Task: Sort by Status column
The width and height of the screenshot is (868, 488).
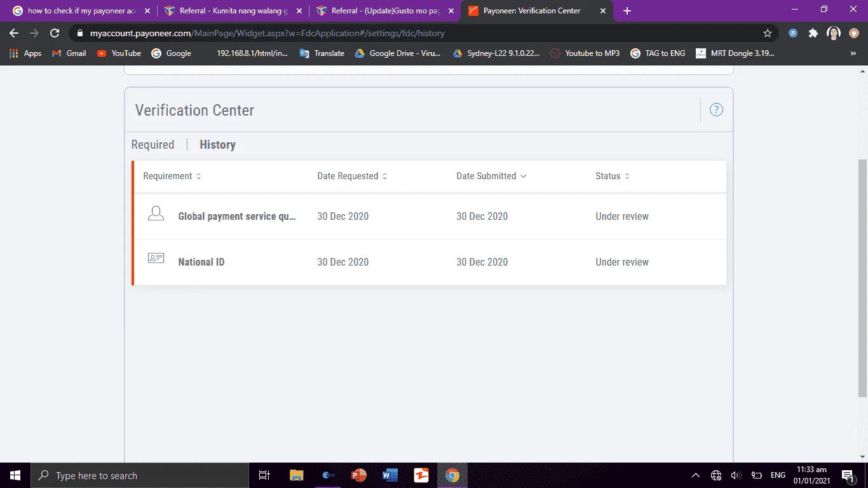Action: 613,176
